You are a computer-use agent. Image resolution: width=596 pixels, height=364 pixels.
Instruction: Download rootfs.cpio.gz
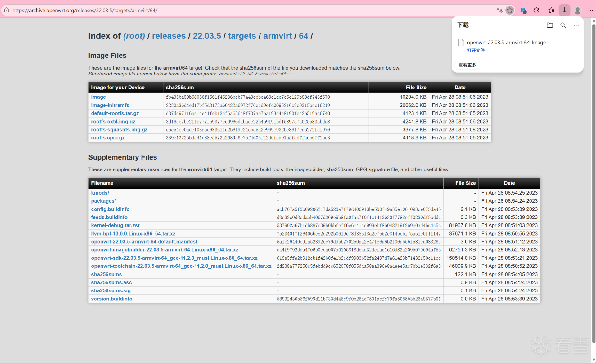coord(108,138)
